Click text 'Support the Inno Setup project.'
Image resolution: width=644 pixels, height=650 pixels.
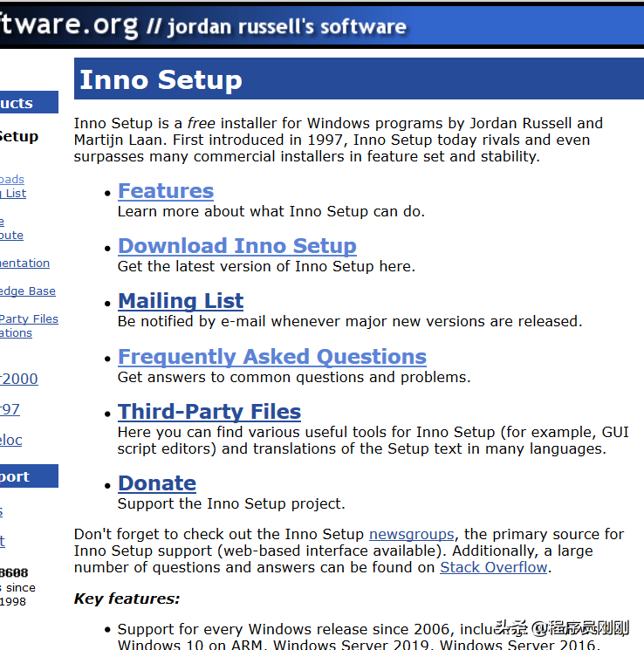tap(231, 504)
